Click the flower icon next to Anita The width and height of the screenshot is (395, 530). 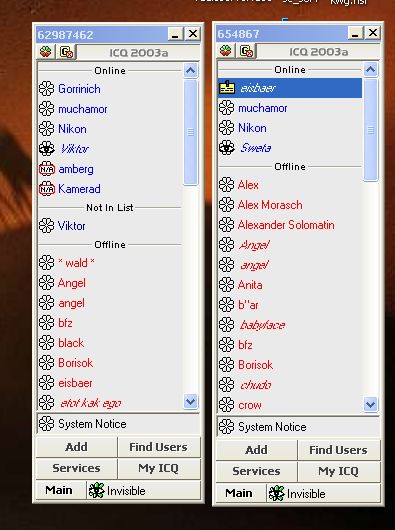click(x=226, y=285)
